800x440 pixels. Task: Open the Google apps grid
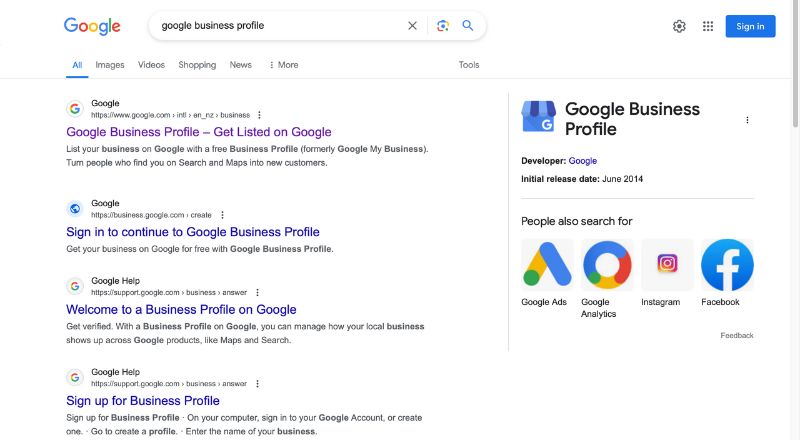coord(708,26)
